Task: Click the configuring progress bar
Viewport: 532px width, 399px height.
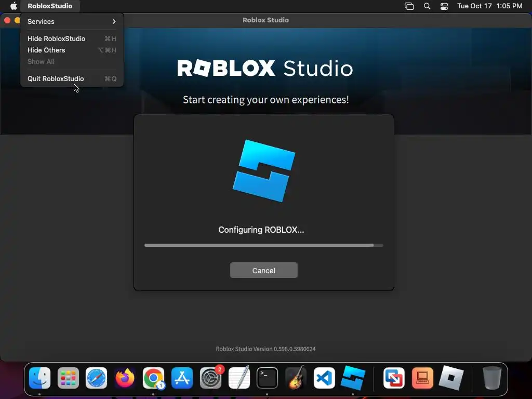Action: click(263, 245)
